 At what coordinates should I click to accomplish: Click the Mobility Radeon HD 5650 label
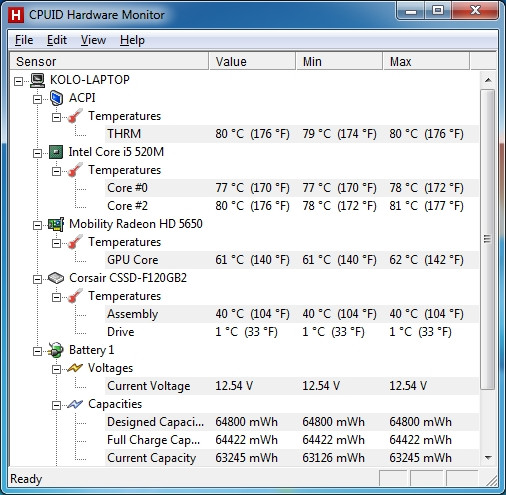136,224
